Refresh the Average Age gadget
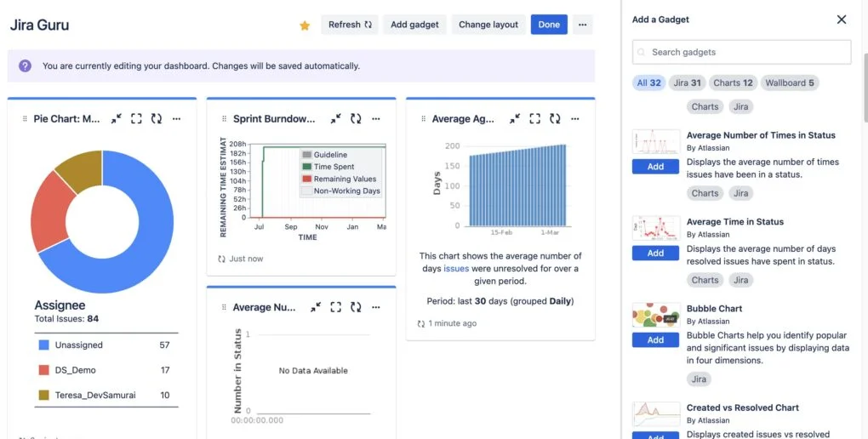This screenshot has width=868, height=439. tap(555, 119)
